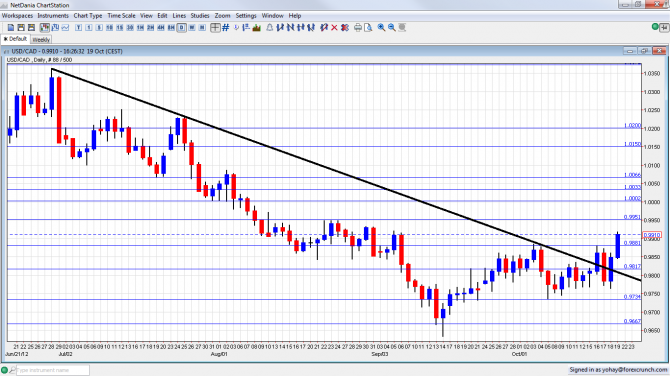The height and width of the screenshot is (376, 670).
Task: Select the 1H time scale button
Action: tap(140, 27)
